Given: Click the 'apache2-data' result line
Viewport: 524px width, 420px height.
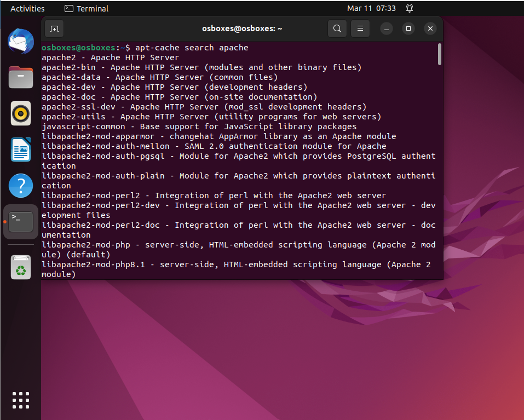Looking at the screenshot, I should (x=160, y=77).
